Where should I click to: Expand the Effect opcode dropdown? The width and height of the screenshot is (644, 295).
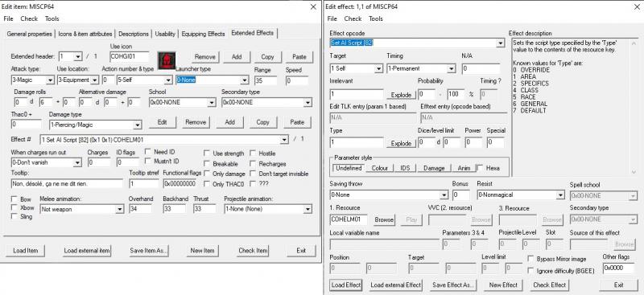pyautogui.click(x=500, y=43)
